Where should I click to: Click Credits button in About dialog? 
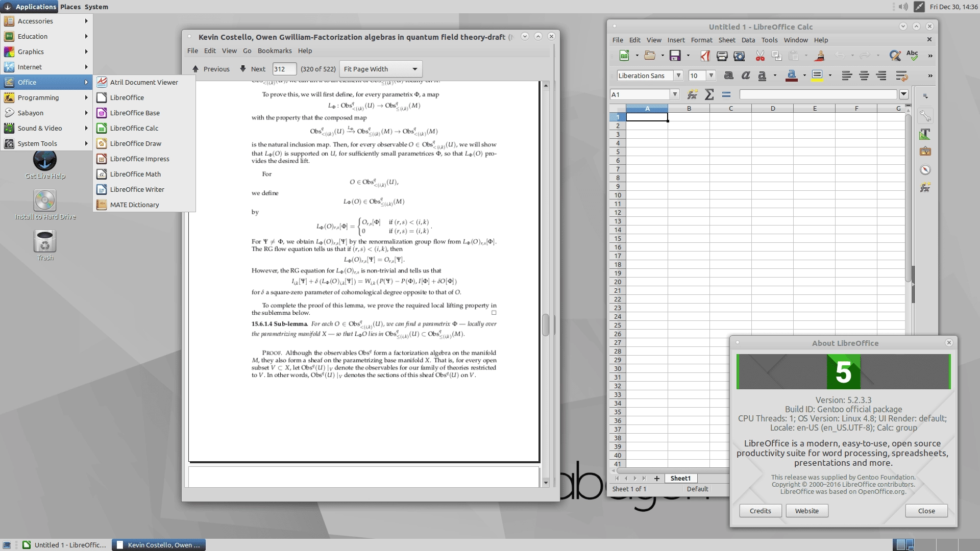coord(761,511)
